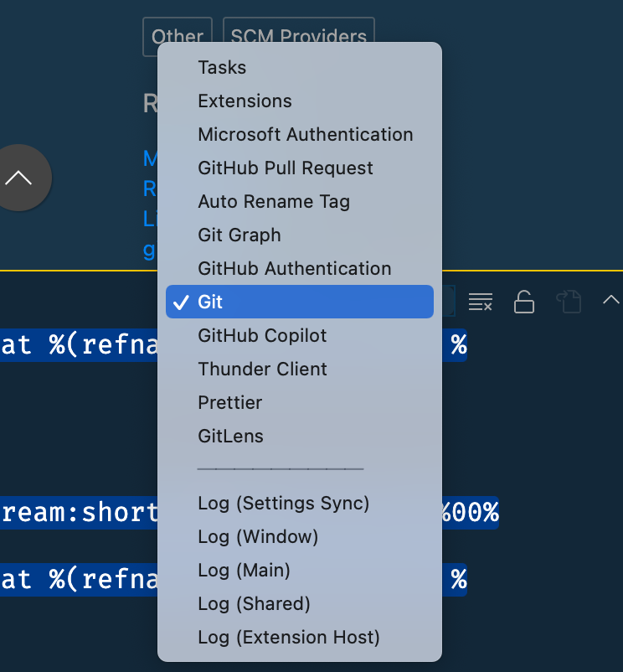Choose GitHub Copilot output channel

tap(299, 335)
